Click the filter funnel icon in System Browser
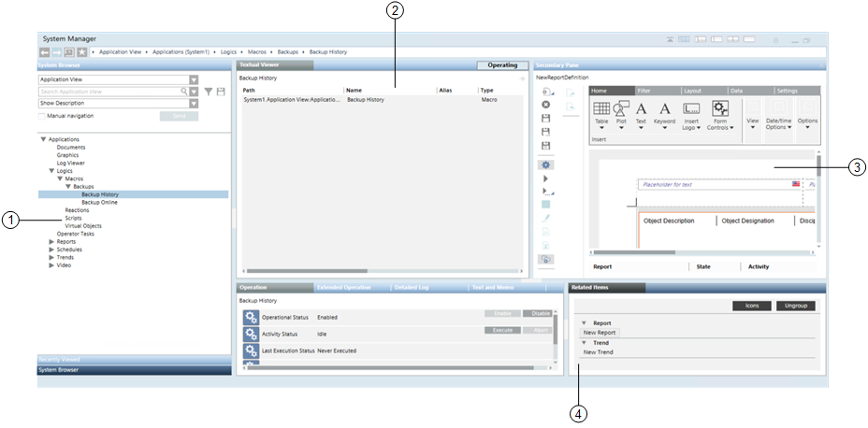 (x=208, y=92)
